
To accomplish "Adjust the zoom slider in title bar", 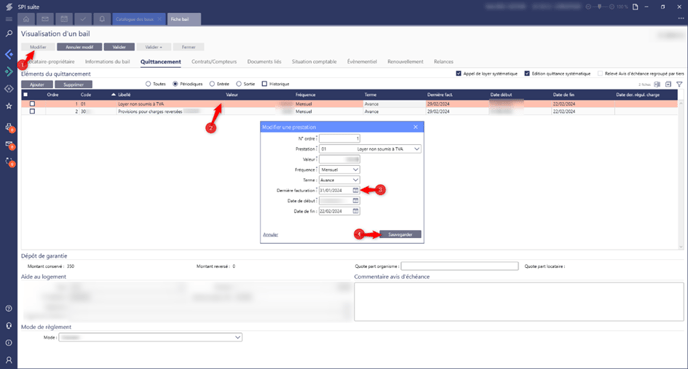I will pyautogui.click(x=600, y=7).
